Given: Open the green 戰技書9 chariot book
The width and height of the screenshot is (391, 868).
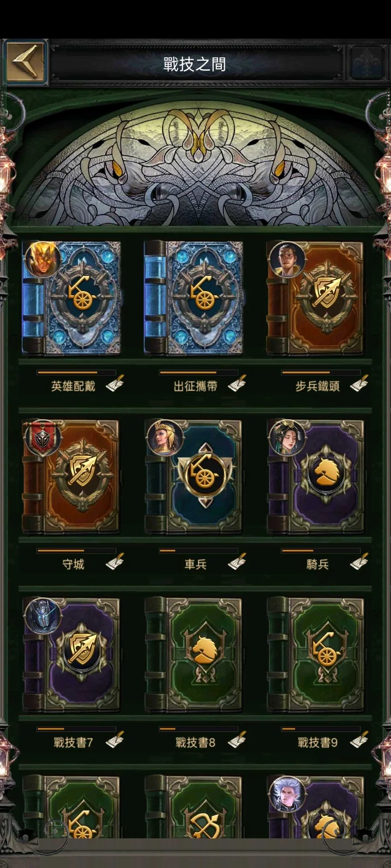Looking at the screenshot, I should tap(315, 655).
